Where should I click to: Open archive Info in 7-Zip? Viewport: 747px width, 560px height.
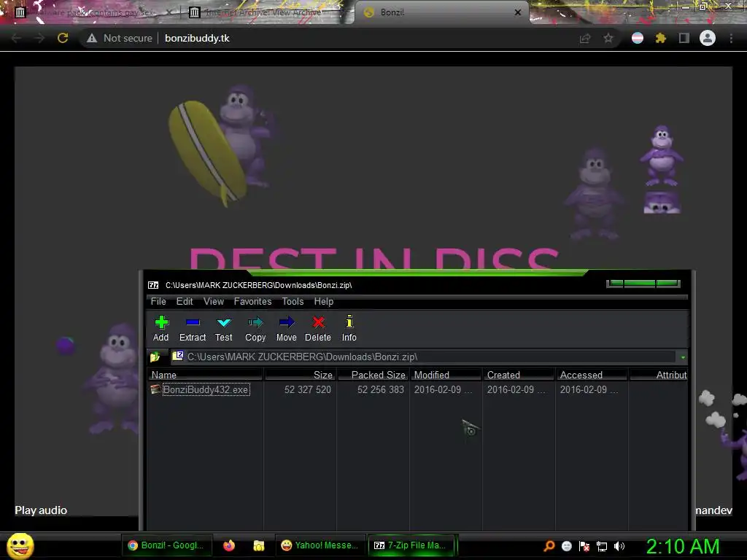[x=349, y=329]
